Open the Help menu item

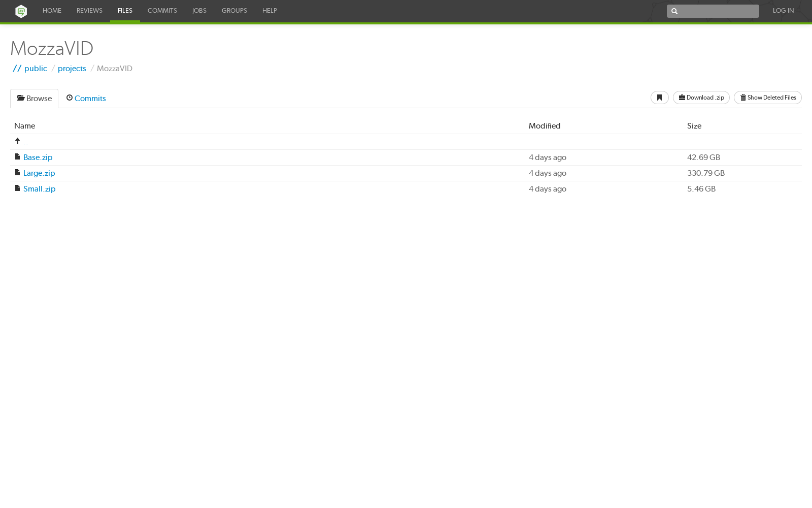(x=269, y=11)
